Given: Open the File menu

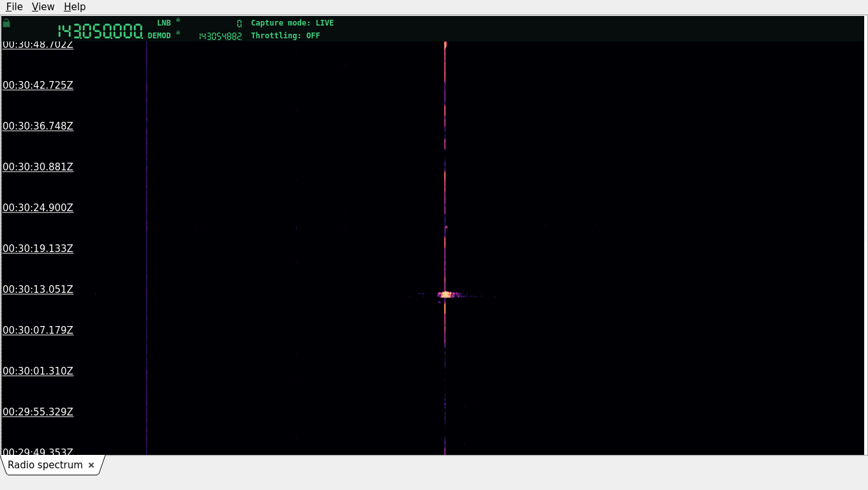Looking at the screenshot, I should pyautogui.click(x=14, y=6).
